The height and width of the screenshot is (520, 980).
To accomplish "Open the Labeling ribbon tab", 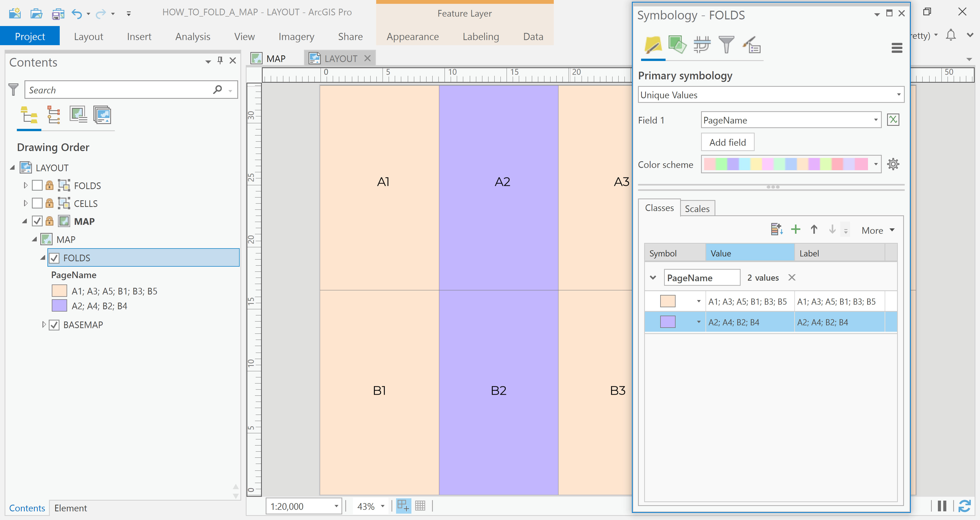I will pos(481,36).
